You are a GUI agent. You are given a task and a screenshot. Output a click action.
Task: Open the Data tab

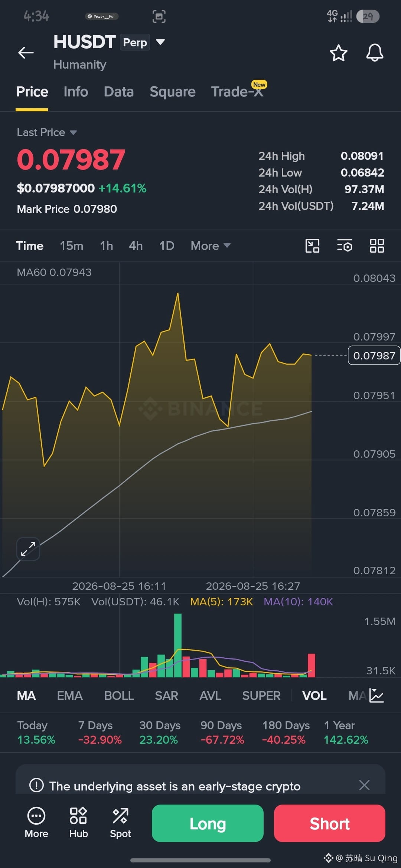[x=119, y=92]
